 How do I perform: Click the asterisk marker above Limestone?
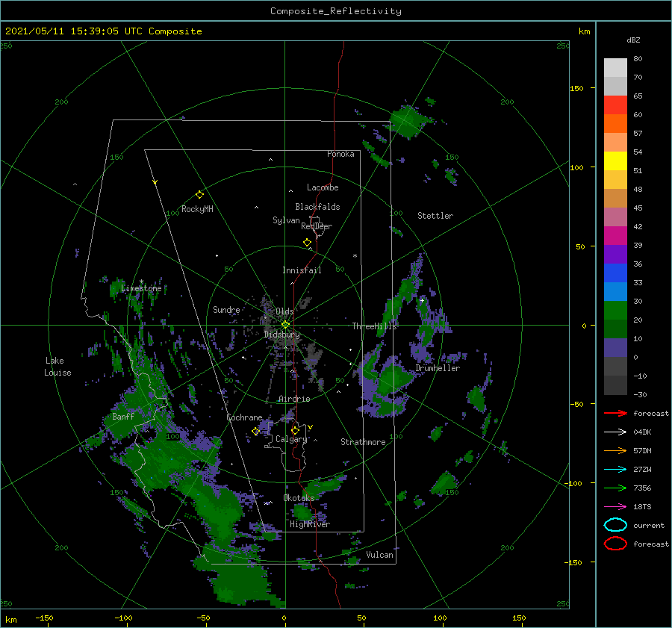pos(141,282)
